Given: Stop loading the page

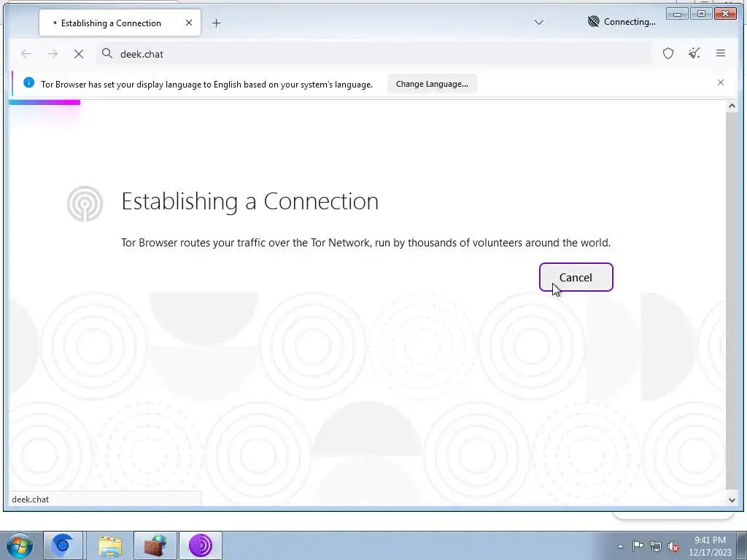Looking at the screenshot, I should click(x=79, y=54).
